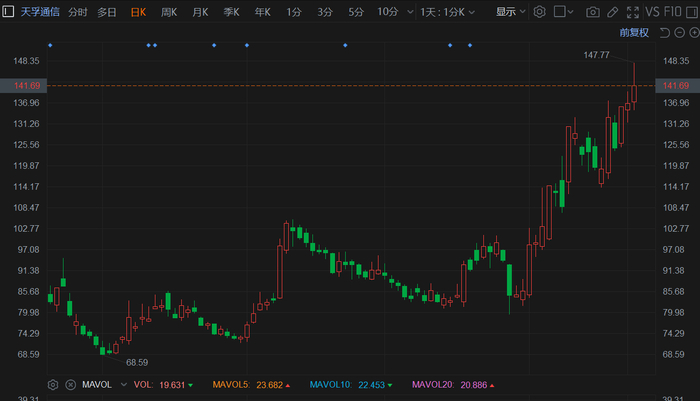The width and height of the screenshot is (700, 401).
Task: Switch to 多日 multi-day tab
Action: pyautogui.click(x=107, y=12)
